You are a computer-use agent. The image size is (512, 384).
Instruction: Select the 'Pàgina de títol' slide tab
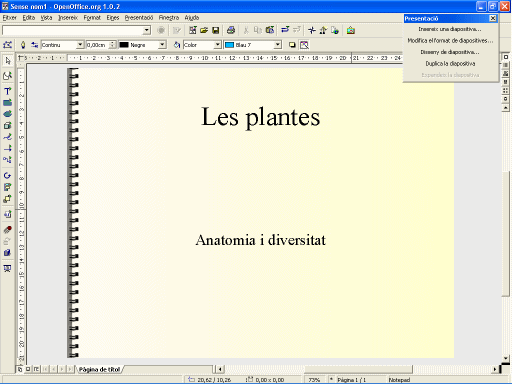(99, 369)
